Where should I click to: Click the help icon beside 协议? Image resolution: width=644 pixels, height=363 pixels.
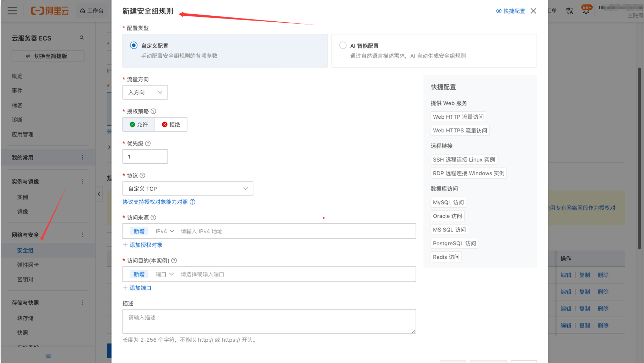[x=142, y=176]
